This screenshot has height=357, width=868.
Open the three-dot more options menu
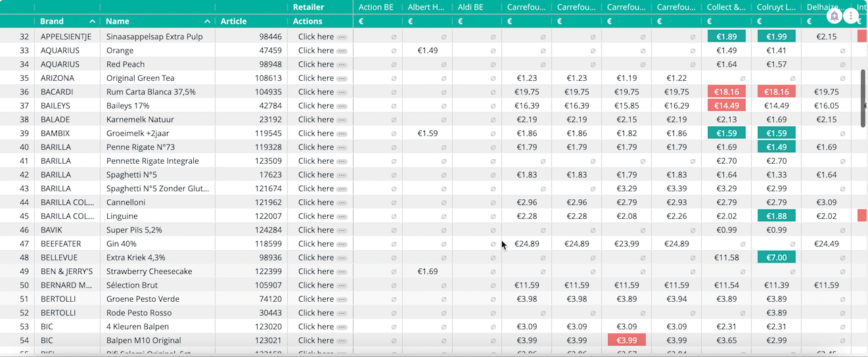pyautogui.click(x=851, y=16)
